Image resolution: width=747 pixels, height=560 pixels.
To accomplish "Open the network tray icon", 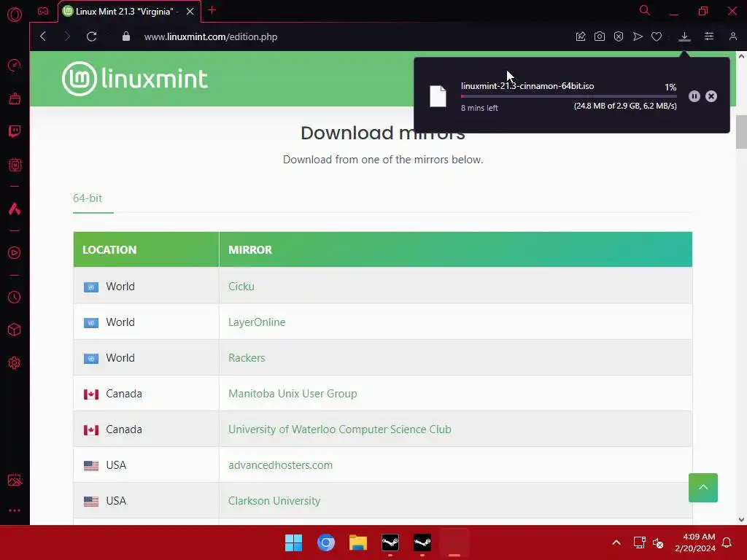I will [x=639, y=542].
